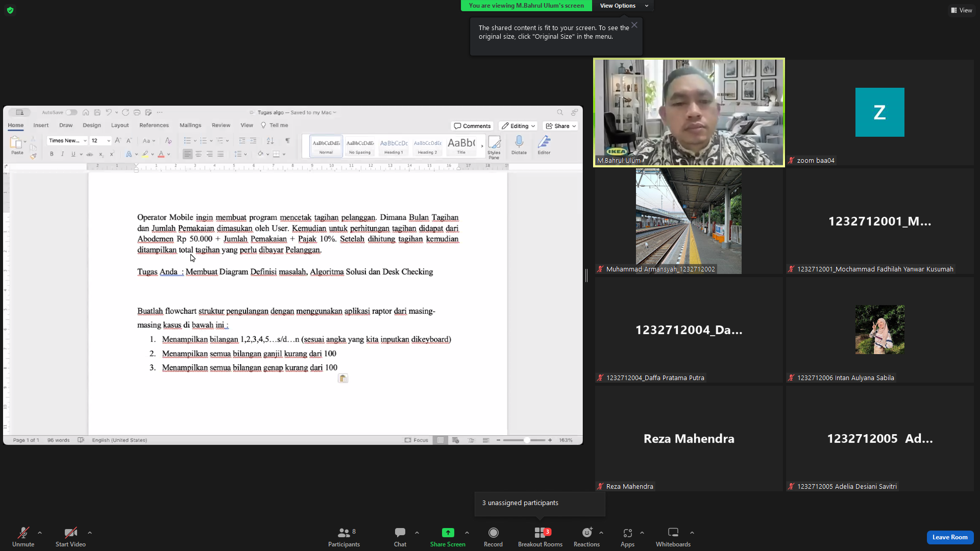980x551 pixels.
Task: Click the green encryption shield icon
Action: coord(10,10)
